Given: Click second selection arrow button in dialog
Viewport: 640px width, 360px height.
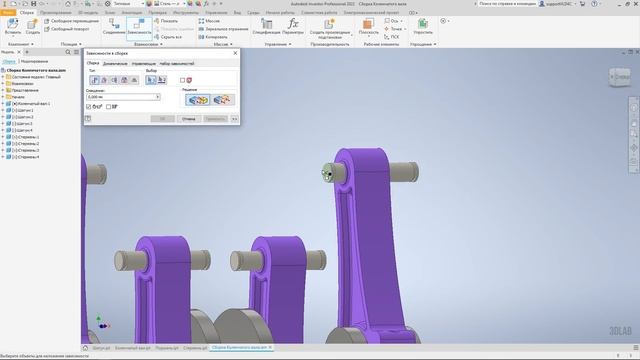Looking at the screenshot, I should click(x=162, y=80).
